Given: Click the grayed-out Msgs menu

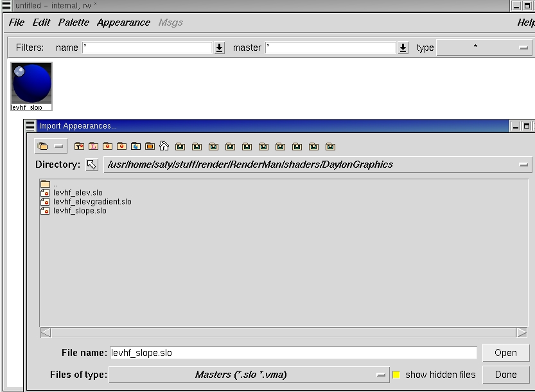Looking at the screenshot, I should pyautogui.click(x=171, y=22).
